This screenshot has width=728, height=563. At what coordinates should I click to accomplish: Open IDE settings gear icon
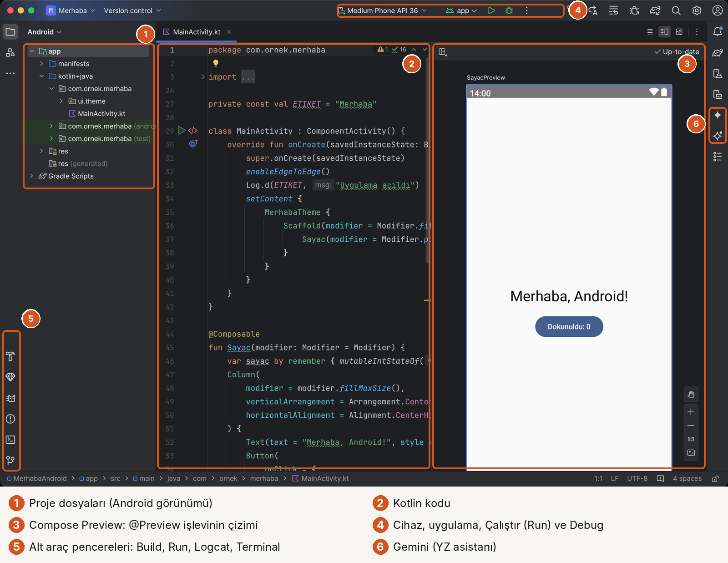tap(697, 10)
